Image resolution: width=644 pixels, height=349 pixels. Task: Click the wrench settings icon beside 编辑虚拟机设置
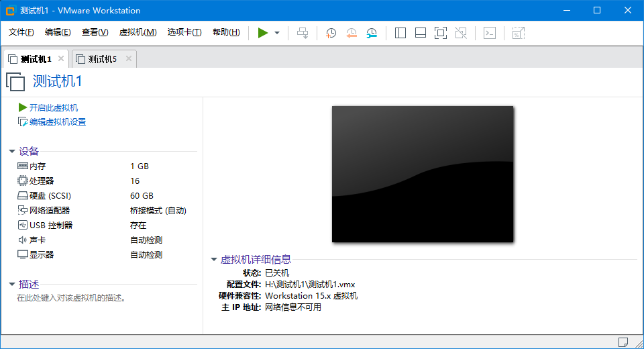pos(23,122)
